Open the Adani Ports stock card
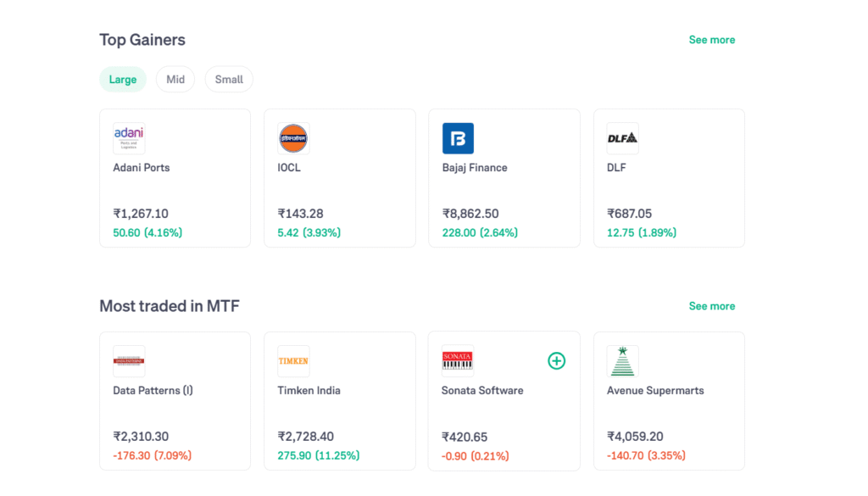The height and width of the screenshot is (496, 868). point(175,177)
